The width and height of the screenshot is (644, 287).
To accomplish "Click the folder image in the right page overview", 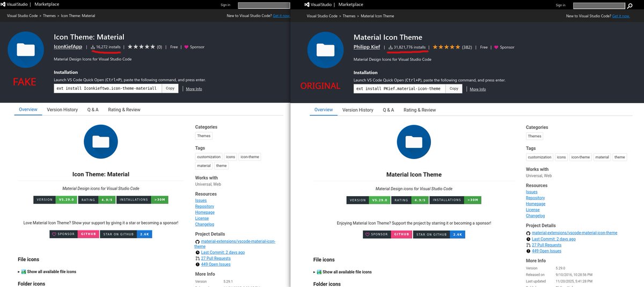I will point(414,142).
